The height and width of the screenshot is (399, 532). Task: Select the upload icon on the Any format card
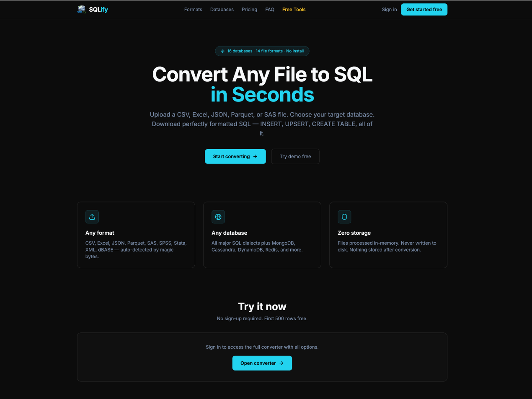92,217
